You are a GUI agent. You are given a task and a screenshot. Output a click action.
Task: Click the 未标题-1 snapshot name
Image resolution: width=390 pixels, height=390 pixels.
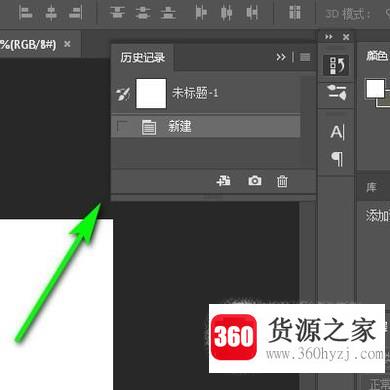coord(195,93)
